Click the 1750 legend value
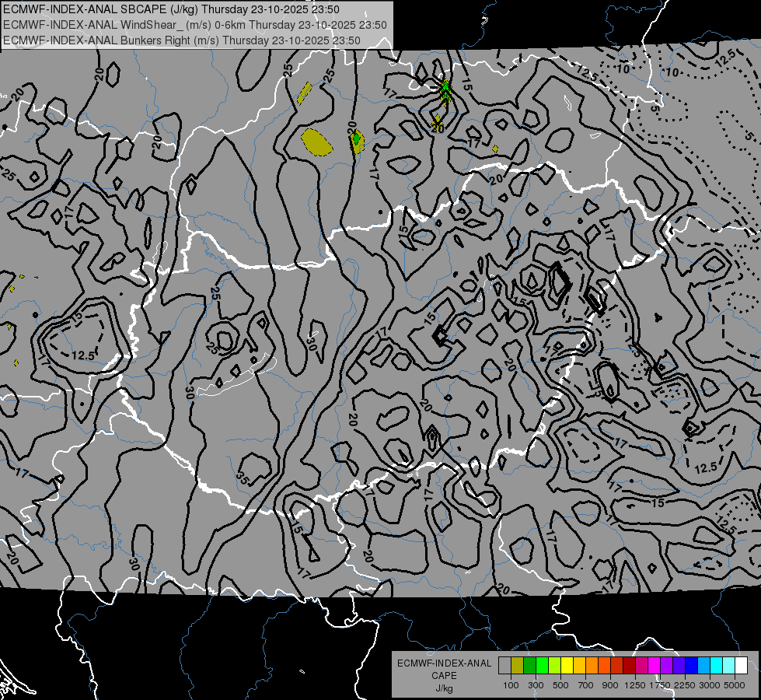 [660, 685]
